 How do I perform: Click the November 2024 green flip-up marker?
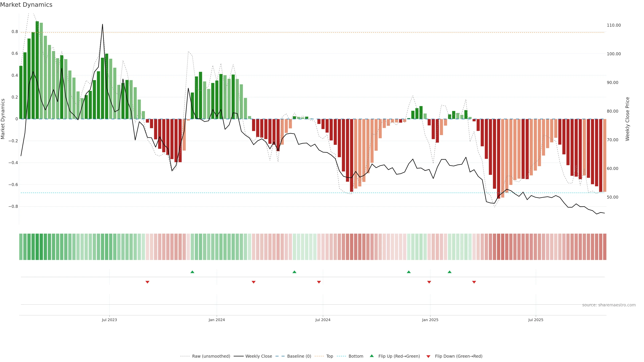point(409,272)
